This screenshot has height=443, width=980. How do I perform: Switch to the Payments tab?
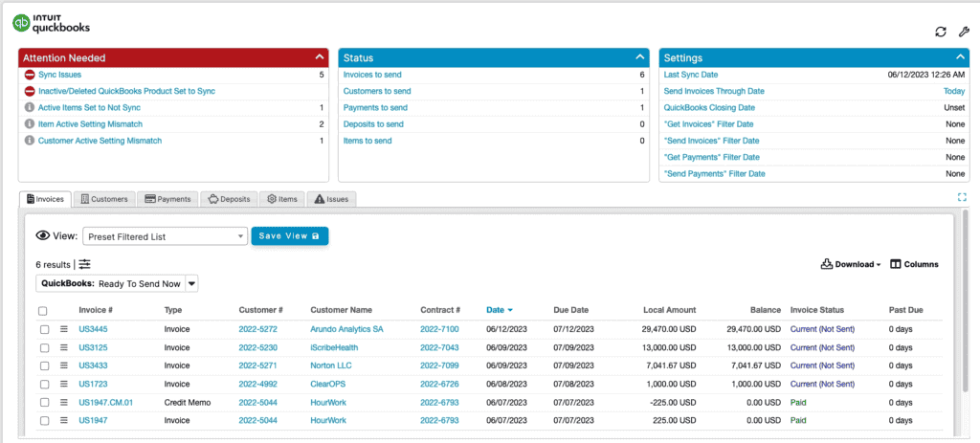point(168,199)
